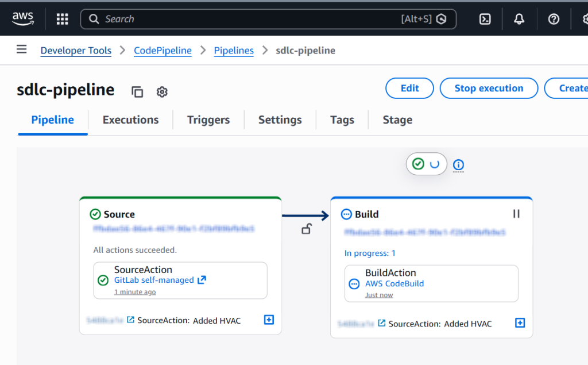
Task: Select the Pipeline tab
Action: click(52, 120)
